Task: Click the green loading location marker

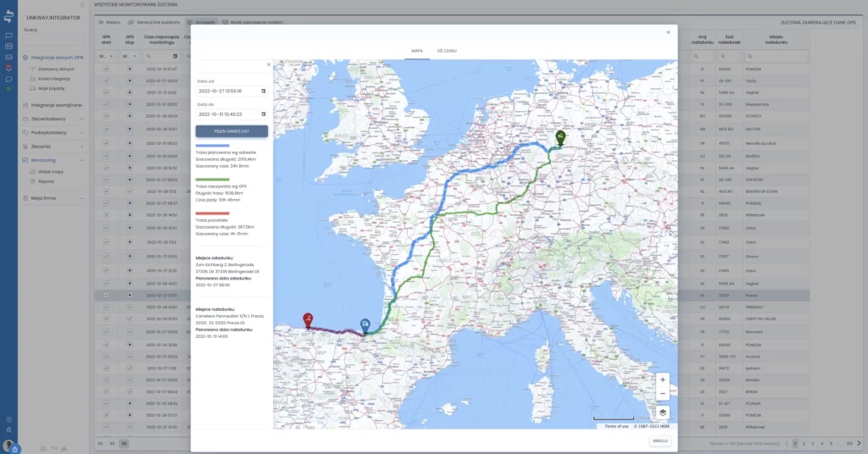Action: 559,137
